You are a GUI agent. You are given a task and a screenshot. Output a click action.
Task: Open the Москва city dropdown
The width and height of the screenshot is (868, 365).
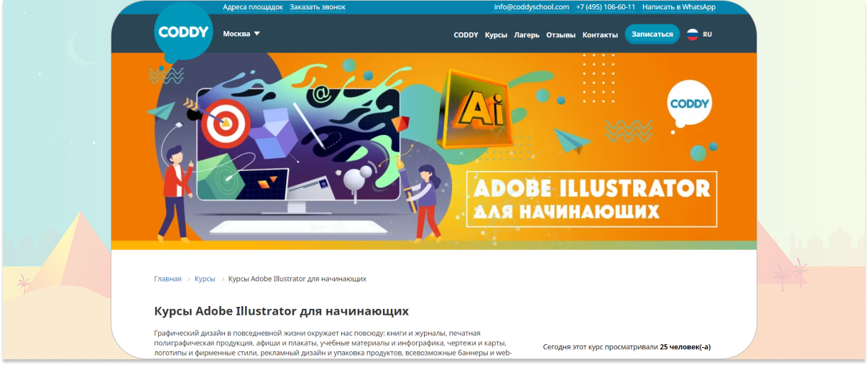[241, 34]
